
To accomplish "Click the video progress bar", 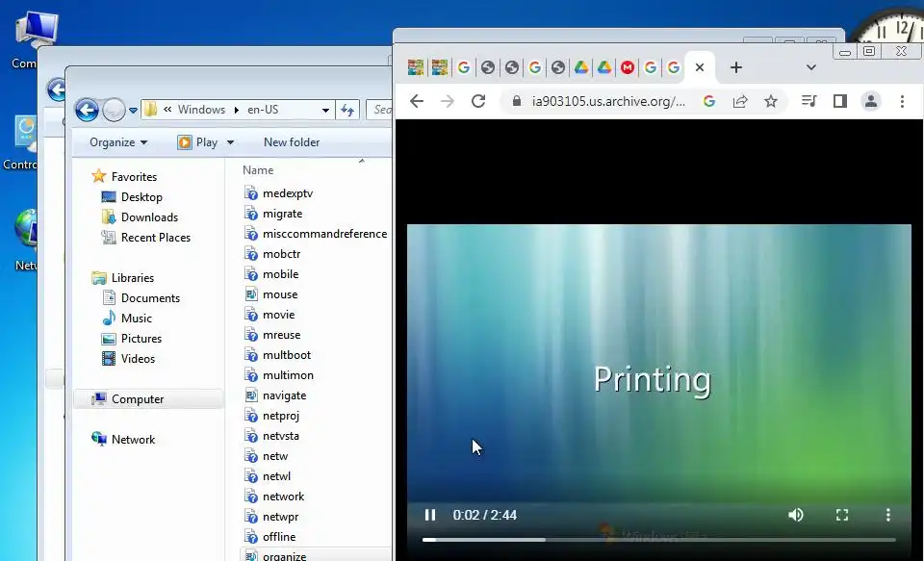I will [x=658, y=539].
